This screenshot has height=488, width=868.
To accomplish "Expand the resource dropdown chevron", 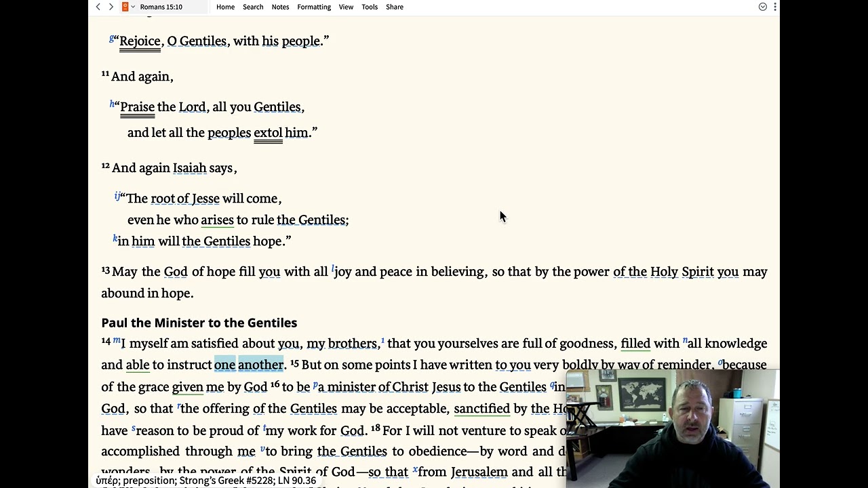I will (133, 7).
